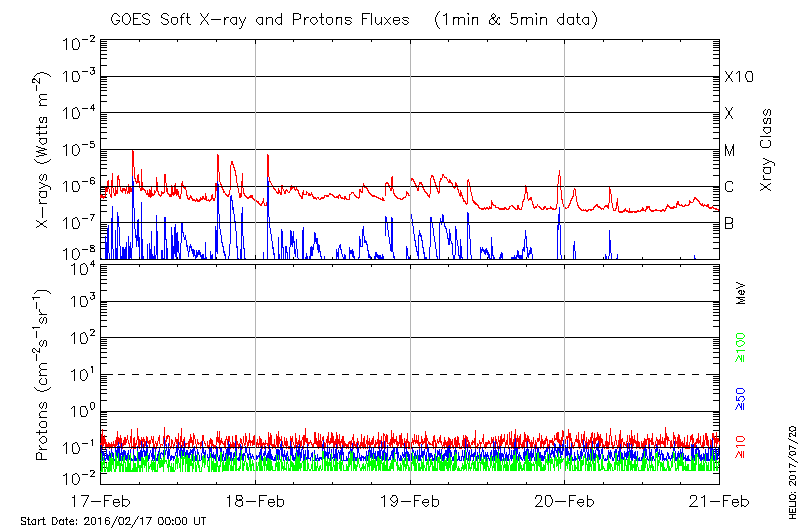
Task: Click the 'C' X-ray class label
Action: 729,187
